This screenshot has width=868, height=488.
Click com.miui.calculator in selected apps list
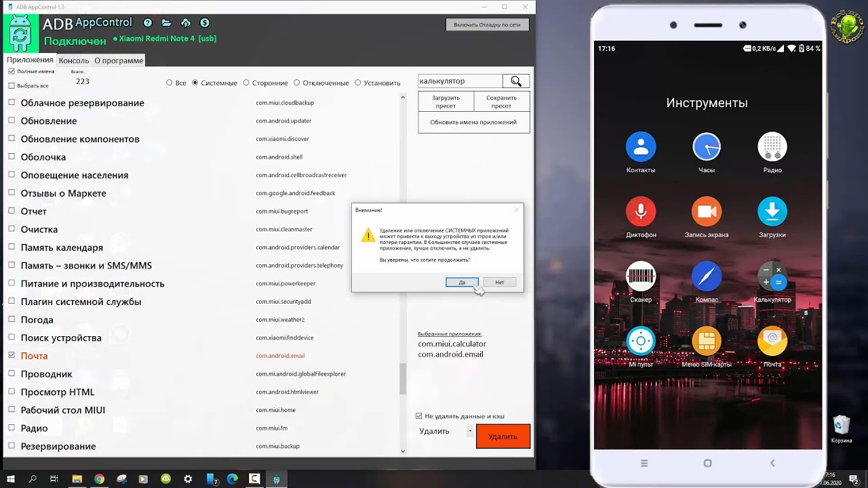pyautogui.click(x=452, y=344)
